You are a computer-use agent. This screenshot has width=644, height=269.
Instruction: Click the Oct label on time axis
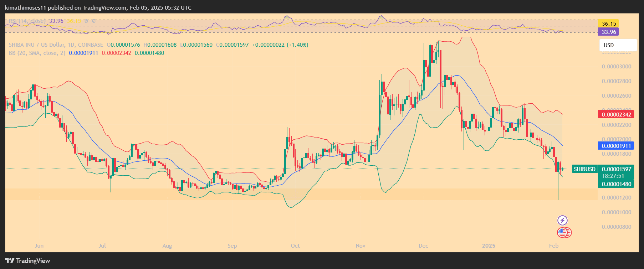coord(295,245)
